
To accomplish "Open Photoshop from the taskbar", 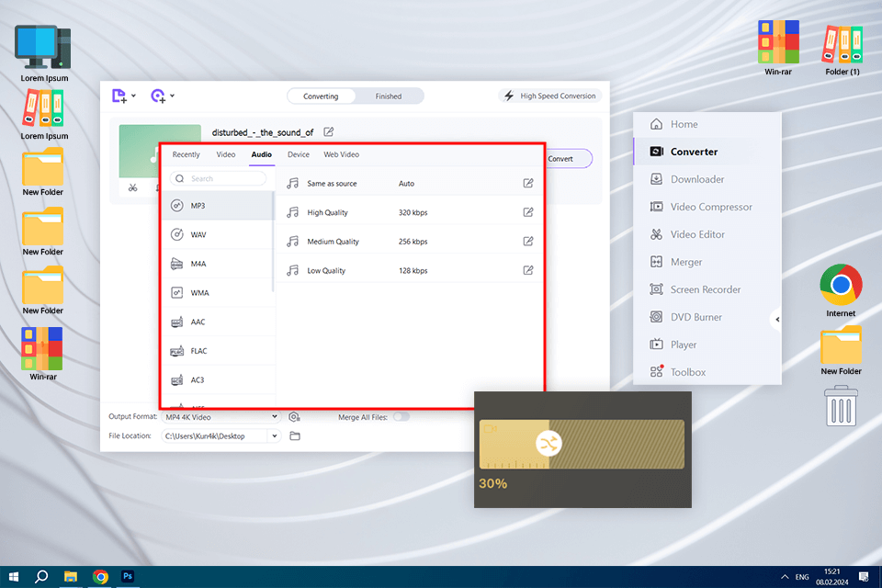I will tap(128, 577).
